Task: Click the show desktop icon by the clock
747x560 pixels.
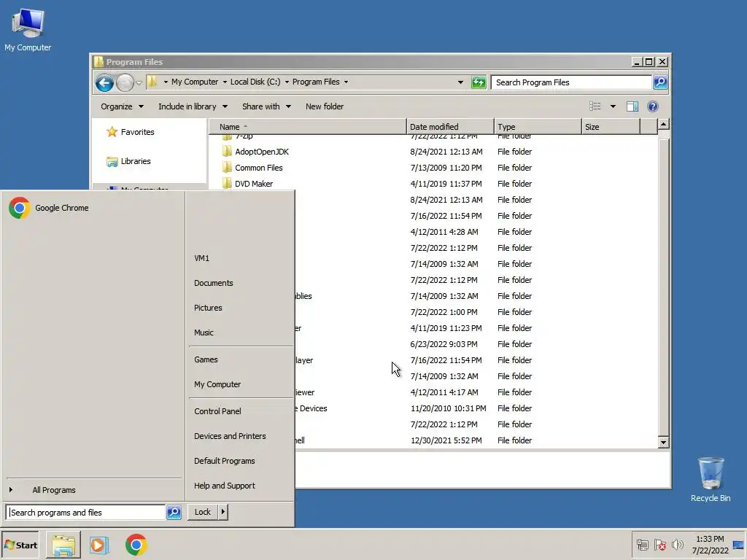Action: coord(738,545)
